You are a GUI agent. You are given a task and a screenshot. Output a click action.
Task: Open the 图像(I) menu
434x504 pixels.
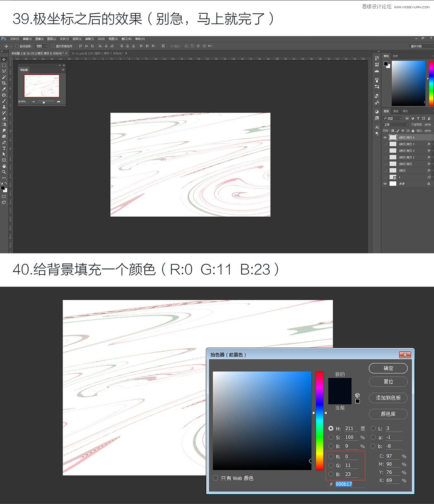[x=40, y=39]
